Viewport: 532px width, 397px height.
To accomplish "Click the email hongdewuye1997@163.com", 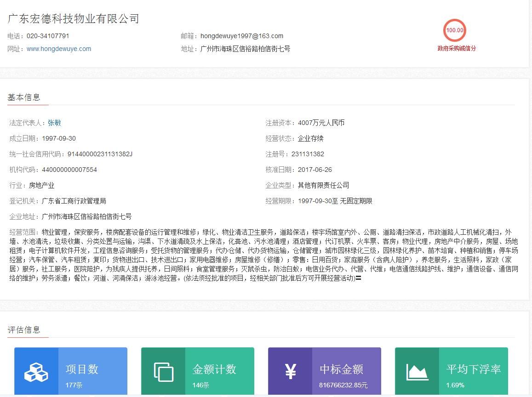I will [x=241, y=36].
